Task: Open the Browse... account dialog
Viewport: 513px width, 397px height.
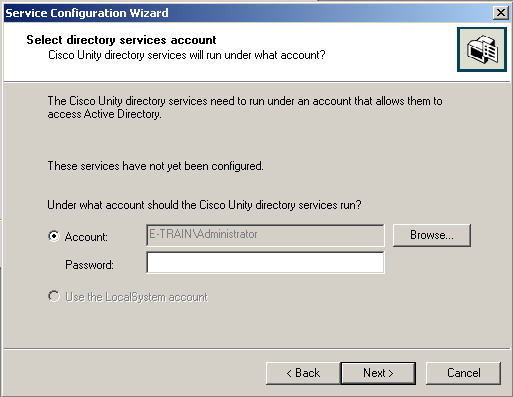Action: tap(432, 235)
